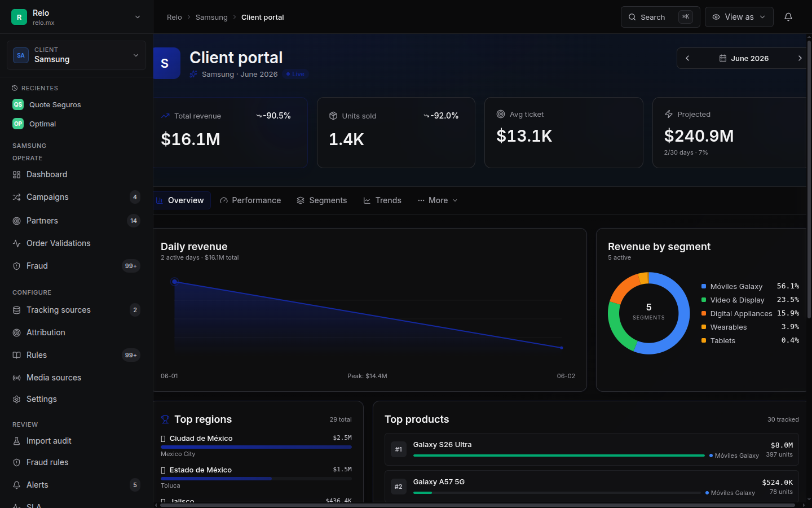Open notifications bell
The width and height of the screenshot is (812, 508).
tap(788, 17)
